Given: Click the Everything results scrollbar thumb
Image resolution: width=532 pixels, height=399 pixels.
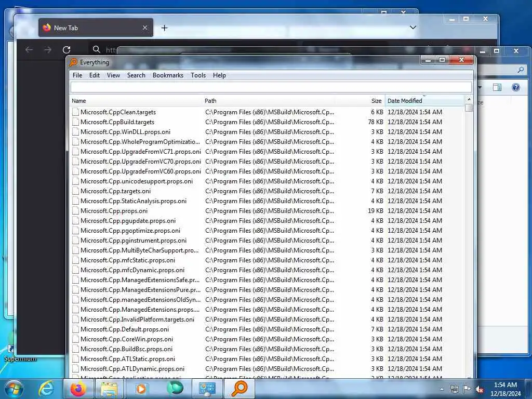Looking at the screenshot, I should point(469,108).
